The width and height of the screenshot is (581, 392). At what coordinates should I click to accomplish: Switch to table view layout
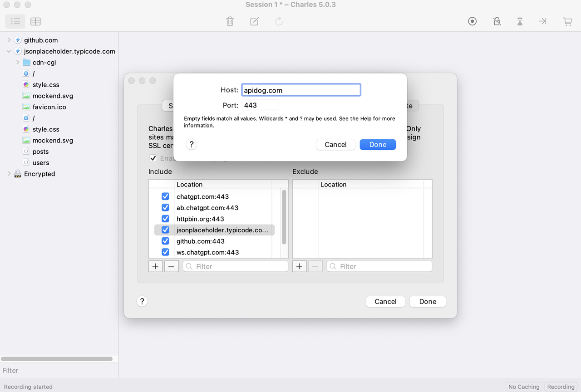[x=35, y=21]
